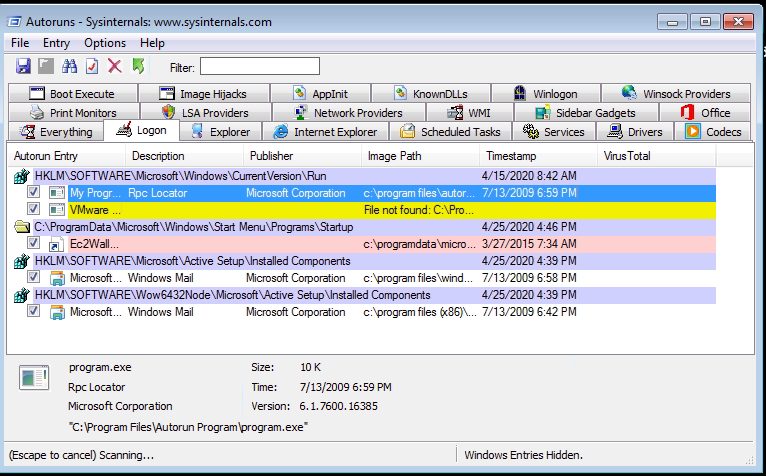Click inside the Filter text box
The height and width of the screenshot is (476, 766).
point(259,67)
